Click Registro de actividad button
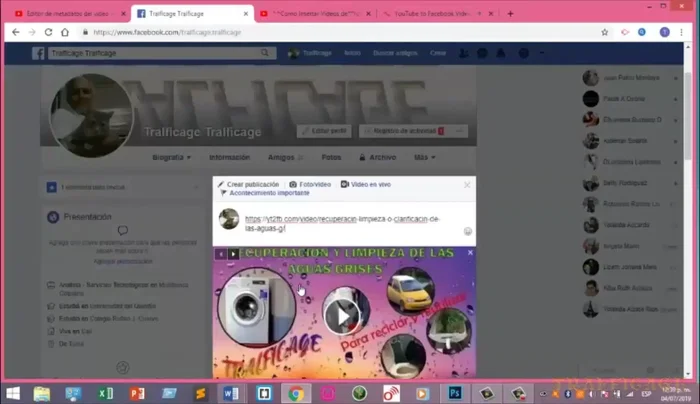The width and height of the screenshot is (700, 404). coord(403,131)
